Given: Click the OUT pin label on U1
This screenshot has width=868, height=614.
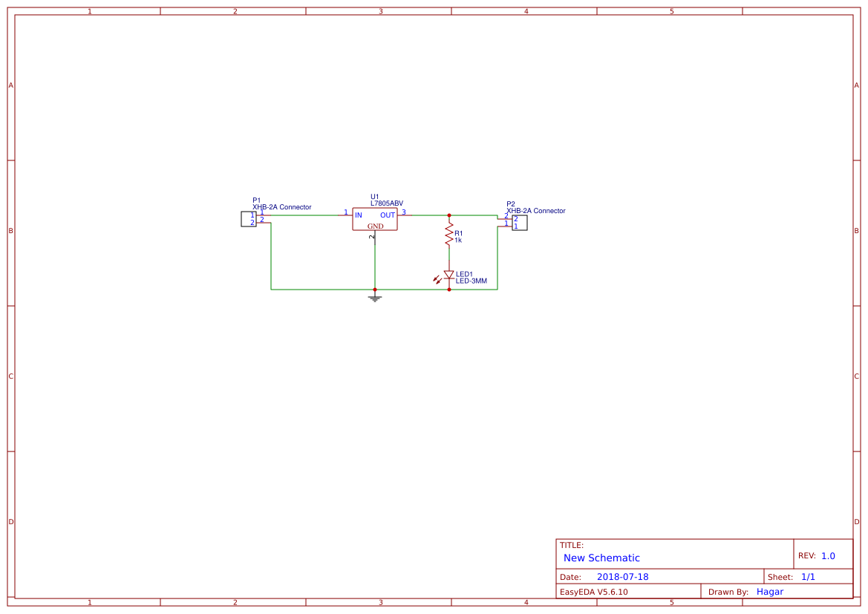Looking at the screenshot, I should point(388,215).
